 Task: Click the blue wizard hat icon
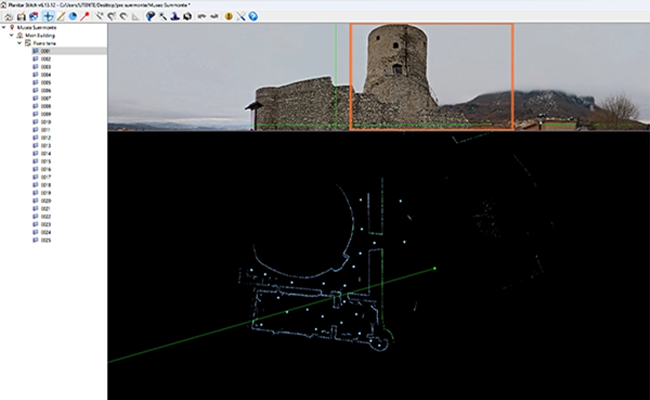coord(175,16)
